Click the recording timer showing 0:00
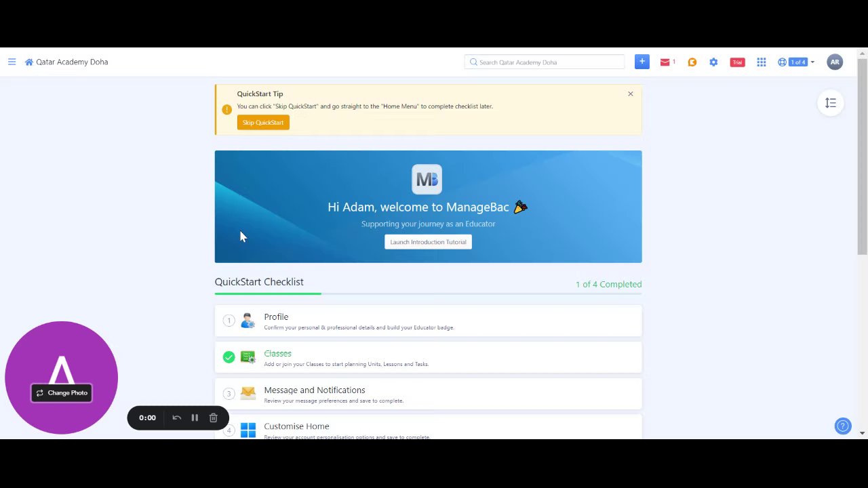The width and height of the screenshot is (868, 488). pos(147,418)
